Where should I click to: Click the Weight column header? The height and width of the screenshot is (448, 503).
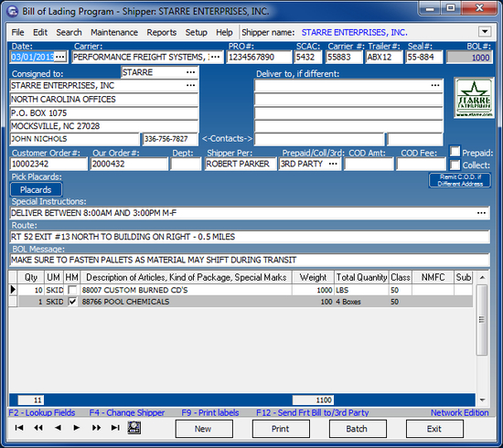pos(313,277)
